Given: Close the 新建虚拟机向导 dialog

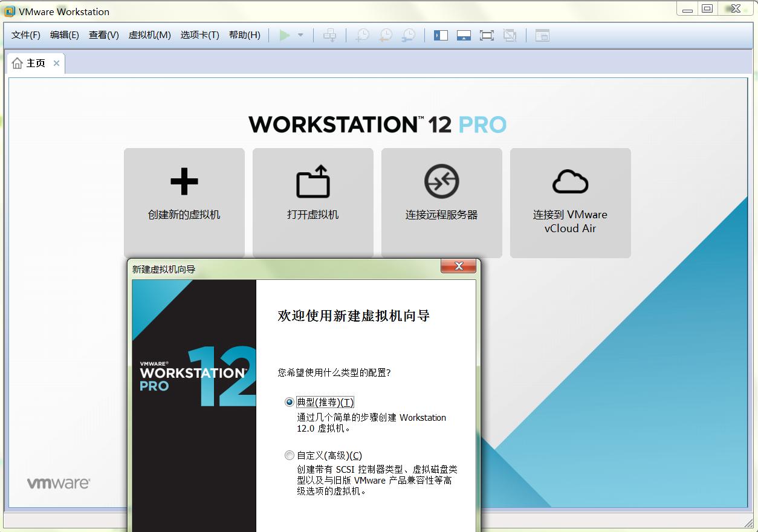Looking at the screenshot, I should [459, 266].
